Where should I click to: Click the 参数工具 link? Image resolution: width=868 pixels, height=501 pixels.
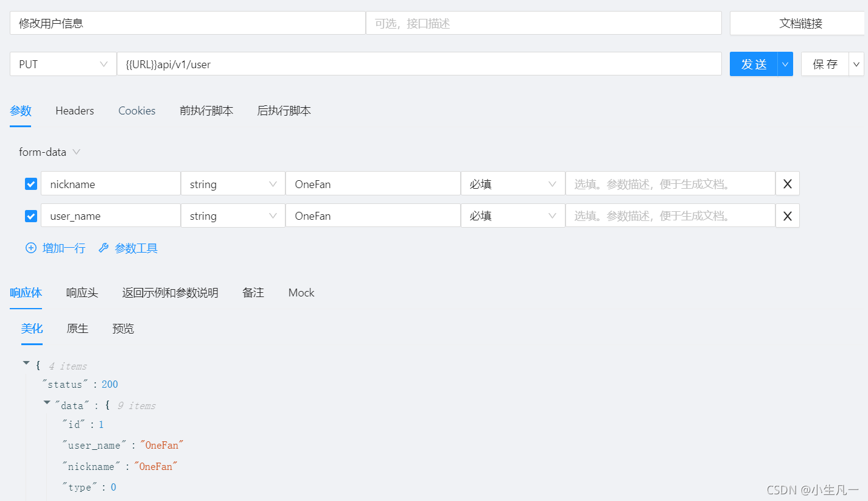tap(136, 248)
